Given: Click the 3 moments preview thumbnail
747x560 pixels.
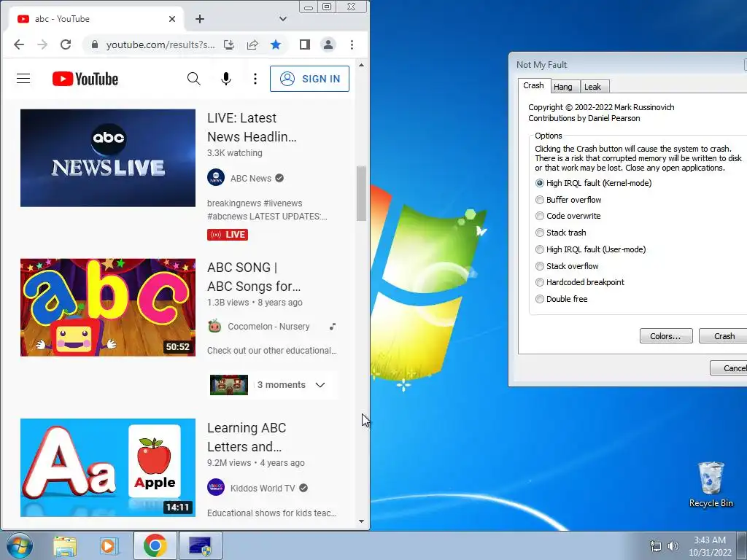Looking at the screenshot, I should [229, 385].
